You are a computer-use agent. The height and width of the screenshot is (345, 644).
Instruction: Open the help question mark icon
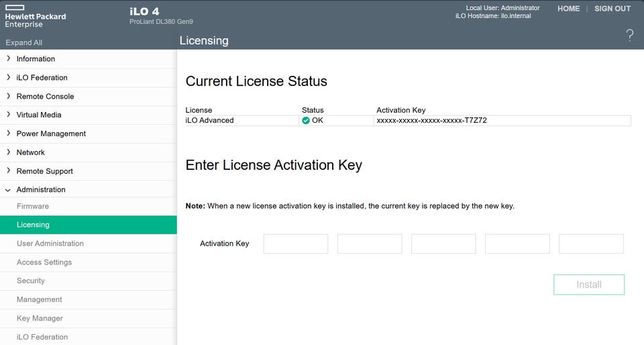(x=629, y=36)
